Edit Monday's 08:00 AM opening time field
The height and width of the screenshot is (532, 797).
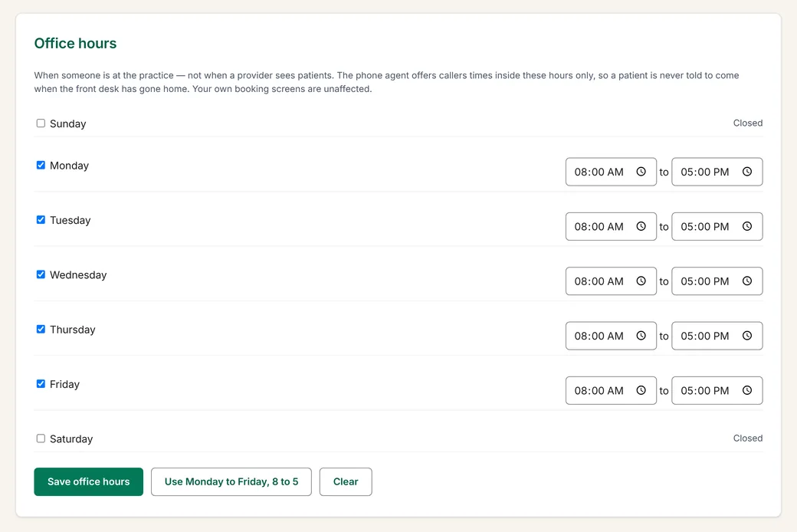click(x=611, y=172)
